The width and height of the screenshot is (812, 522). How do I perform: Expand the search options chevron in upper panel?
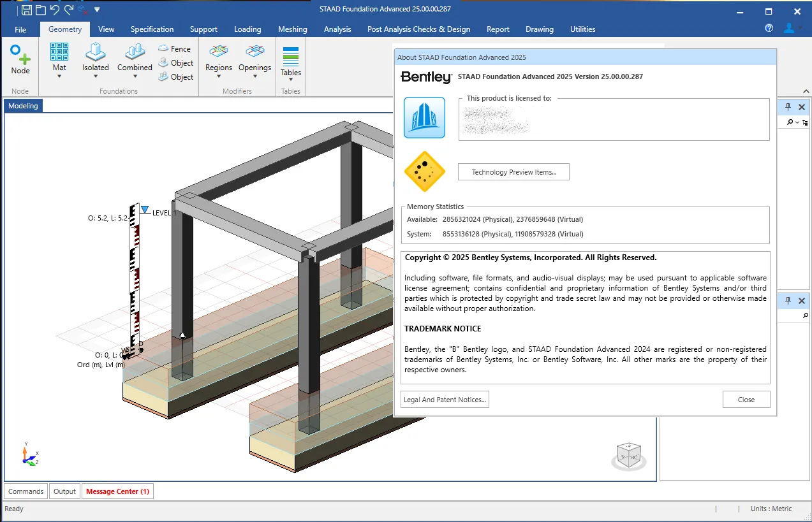[797, 122]
